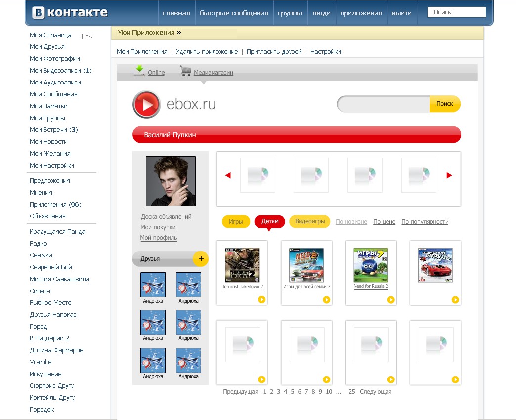Open Мои Сообщения in sidebar
This screenshot has width=516, height=420.
[53, 94]
